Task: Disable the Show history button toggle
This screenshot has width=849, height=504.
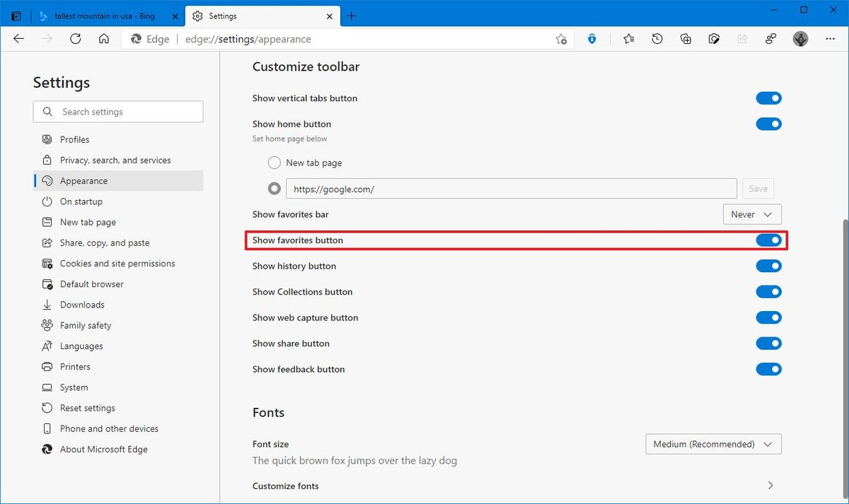Action: [769, 266]
